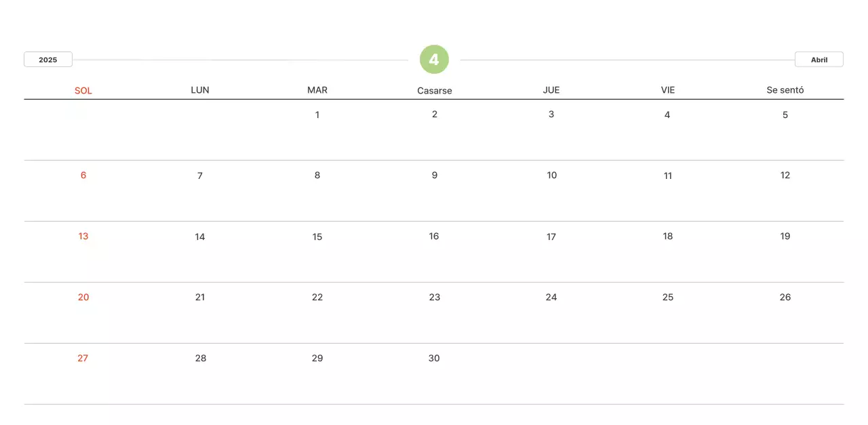The width and height of the screenshot is (868, 425).
Task: Click the VIE weekday header
Action: click(x=668, y=90)
